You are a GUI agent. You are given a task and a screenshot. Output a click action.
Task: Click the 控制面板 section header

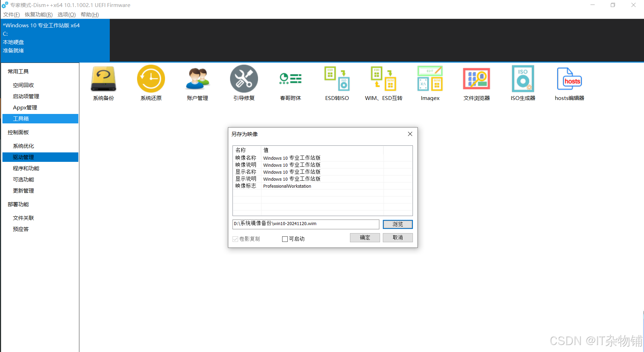click(x=18, y=132)
